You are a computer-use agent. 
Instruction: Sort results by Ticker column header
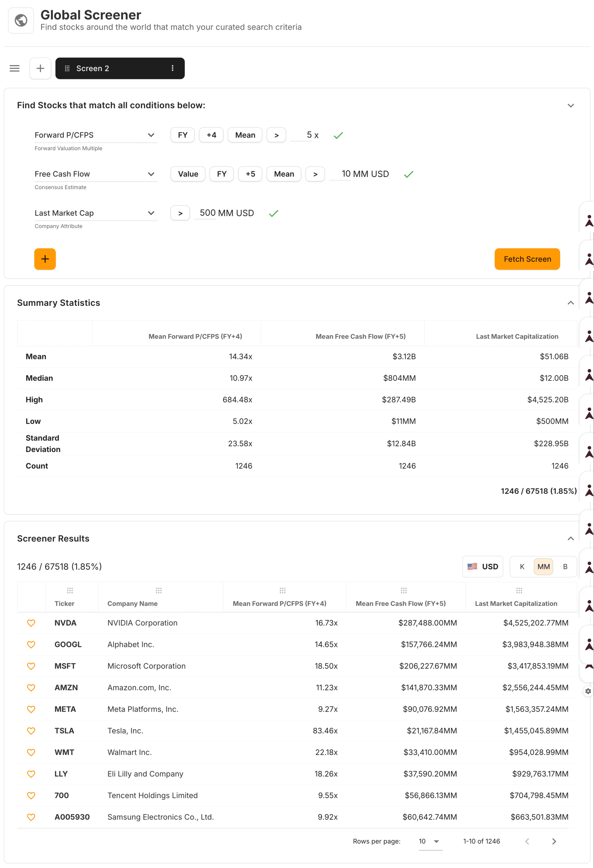point(64,604)
